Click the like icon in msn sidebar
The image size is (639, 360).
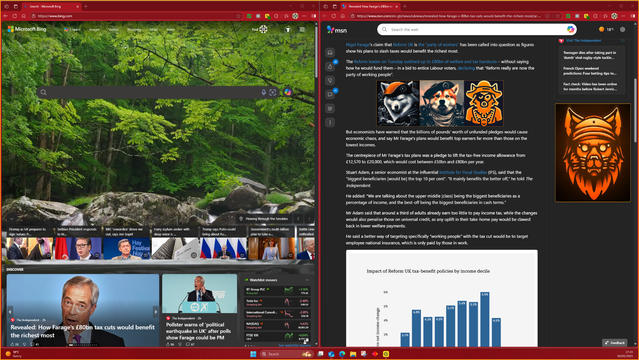click(330, 66)
